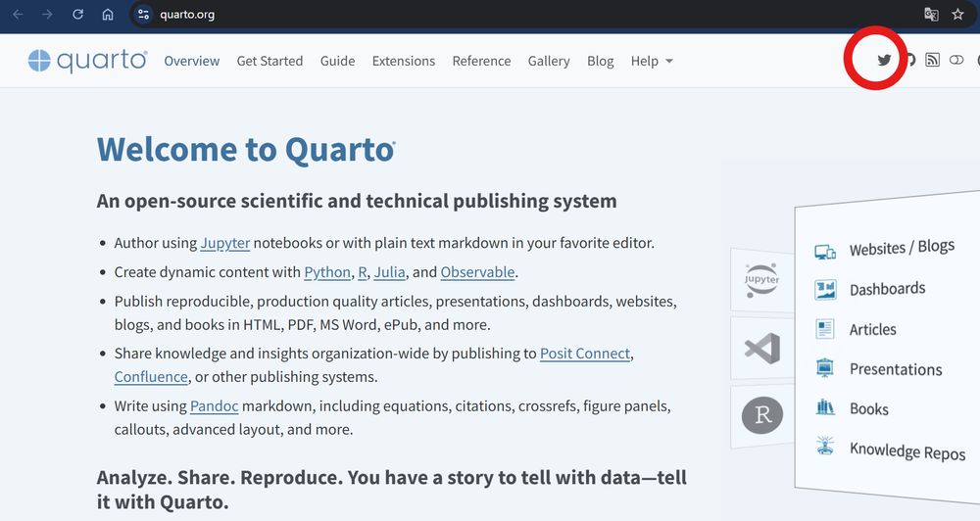The image size is (980, 521).
Task: Follow the Confluence link
Action: 151,377
